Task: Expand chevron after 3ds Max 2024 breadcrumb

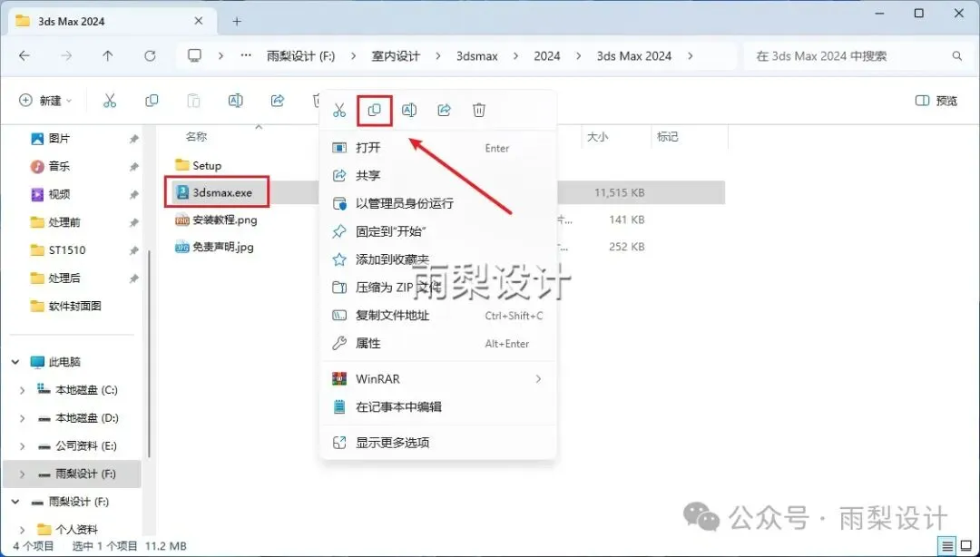Action: point(690,55)
